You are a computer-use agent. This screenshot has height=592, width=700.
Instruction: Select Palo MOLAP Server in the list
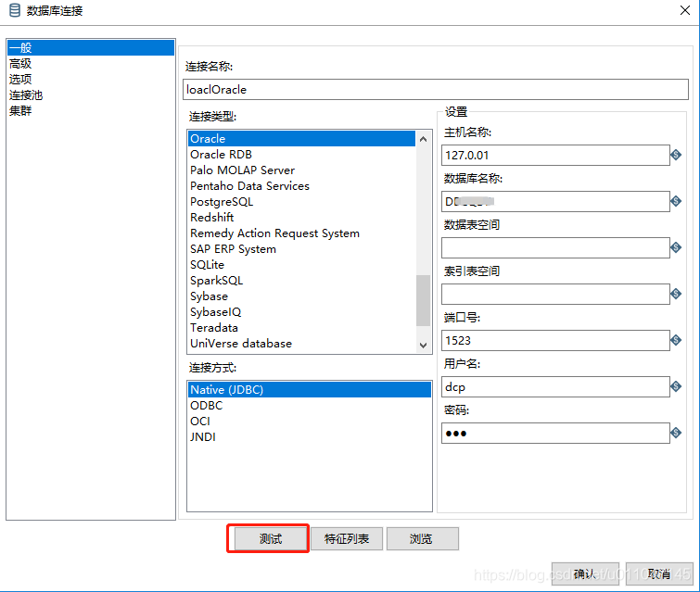301,170
